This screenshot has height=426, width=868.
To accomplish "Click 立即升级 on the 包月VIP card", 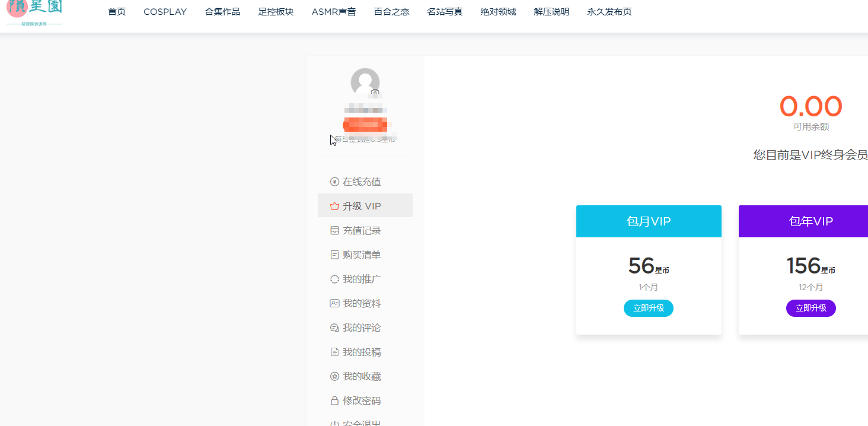I will [x=649, y=308].
